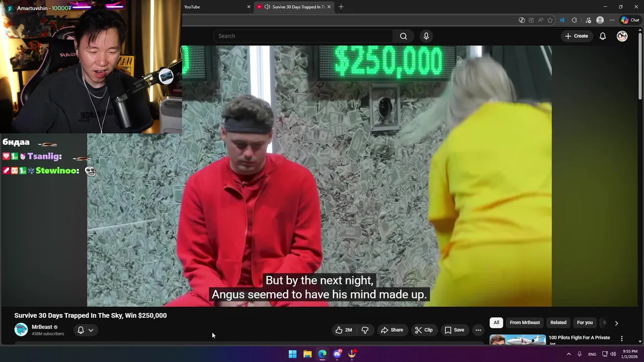
Task: Start Read aloud from address bar
Action: click(540, 20)
